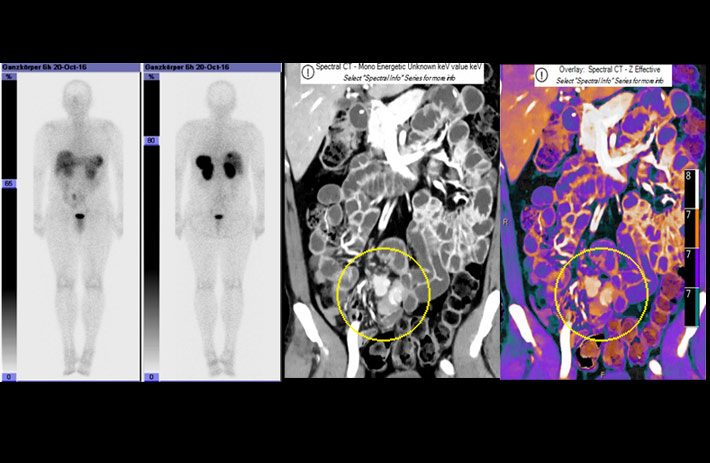The image size is (710, 463).
Task: Click the R orientation marker on overlay
Action: (507, 218)
